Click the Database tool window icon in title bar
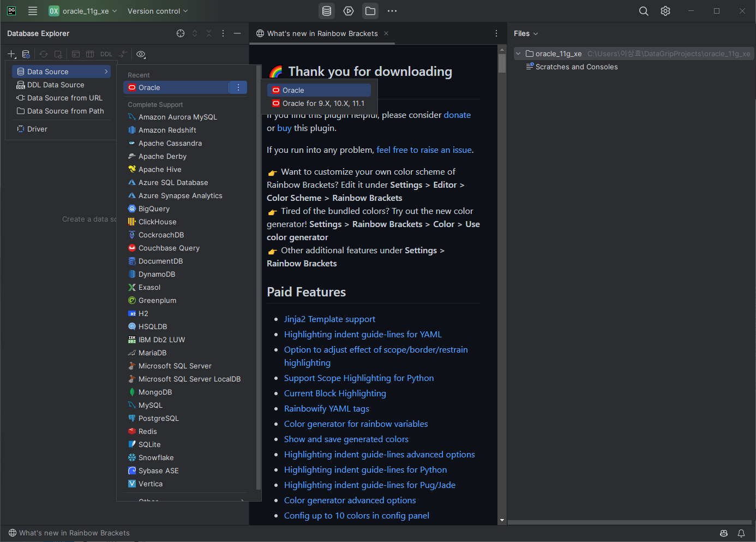The image size is (756, 542). pyautogui.click(x=327, y=11)
